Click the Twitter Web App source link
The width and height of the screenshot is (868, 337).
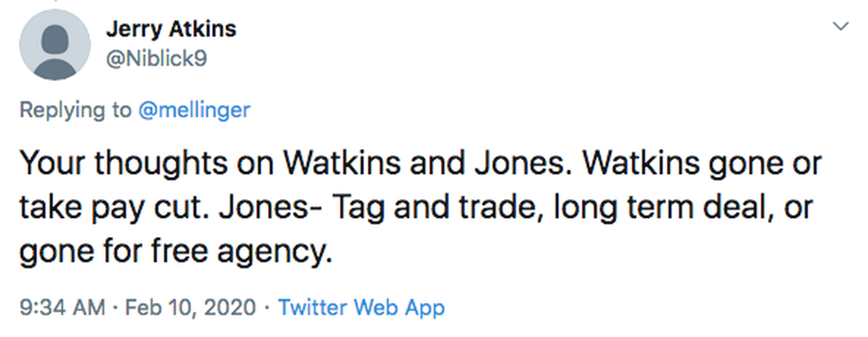tap(361, 308)
